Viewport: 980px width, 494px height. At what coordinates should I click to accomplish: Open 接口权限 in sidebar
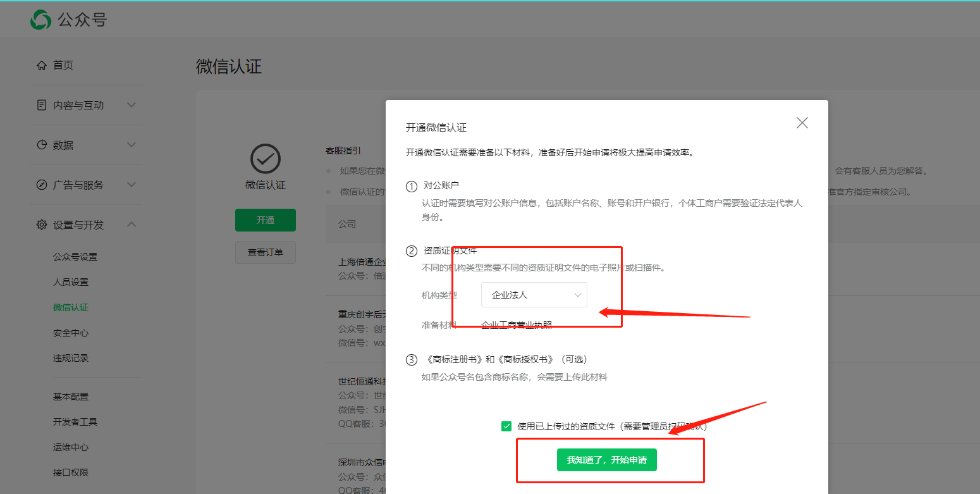coord(71,472)
